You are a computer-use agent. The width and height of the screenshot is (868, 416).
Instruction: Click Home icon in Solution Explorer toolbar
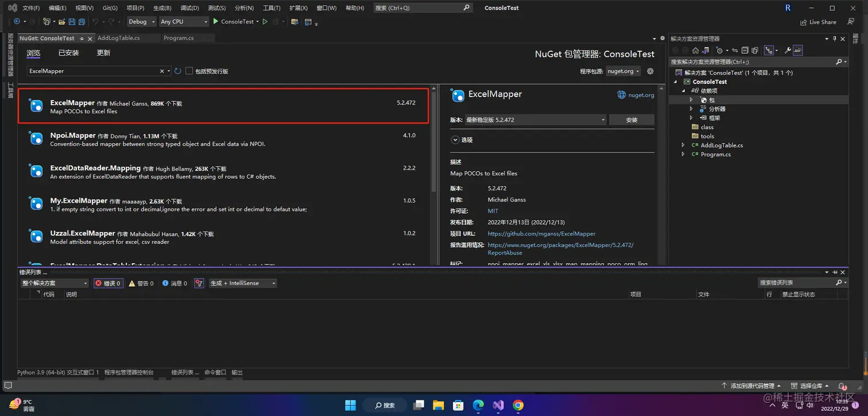695,51
